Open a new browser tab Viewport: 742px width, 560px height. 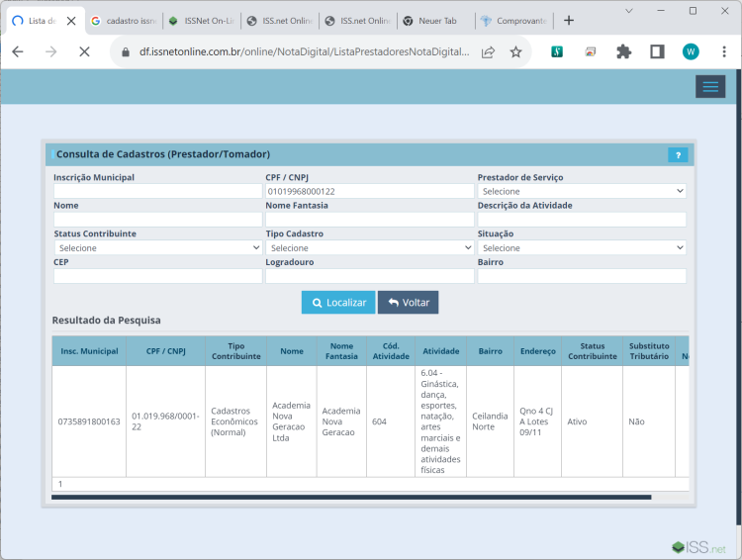coord(569,21)
